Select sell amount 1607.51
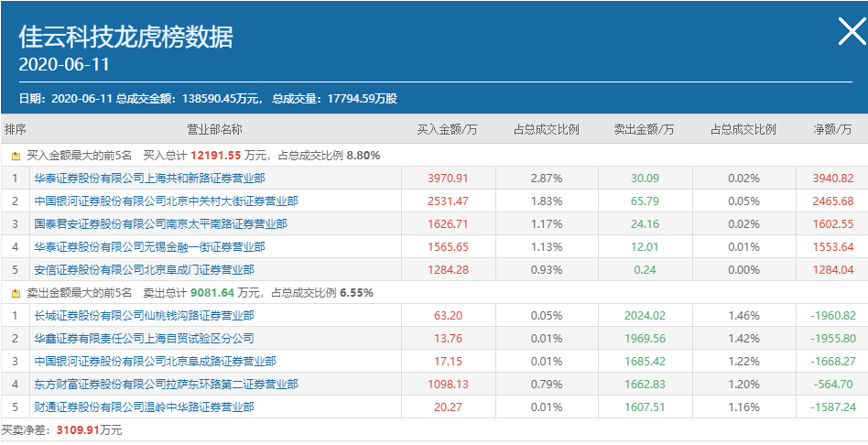 click(645, 407)
